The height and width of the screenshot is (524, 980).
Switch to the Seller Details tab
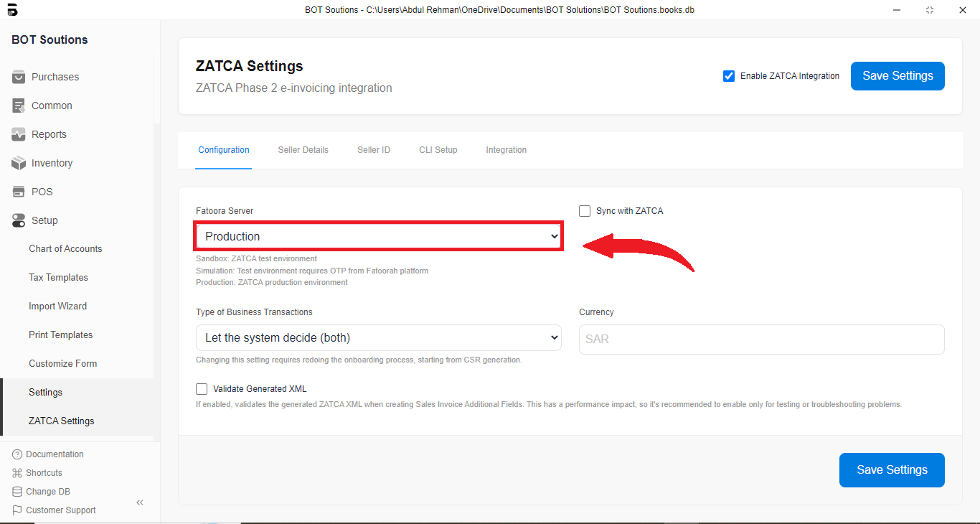303,150
